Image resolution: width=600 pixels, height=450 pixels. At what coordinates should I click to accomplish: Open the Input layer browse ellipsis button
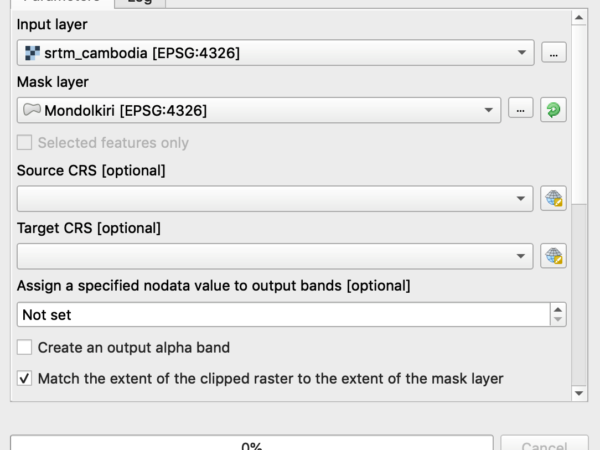pyautogui.click(x=554, y=52)
